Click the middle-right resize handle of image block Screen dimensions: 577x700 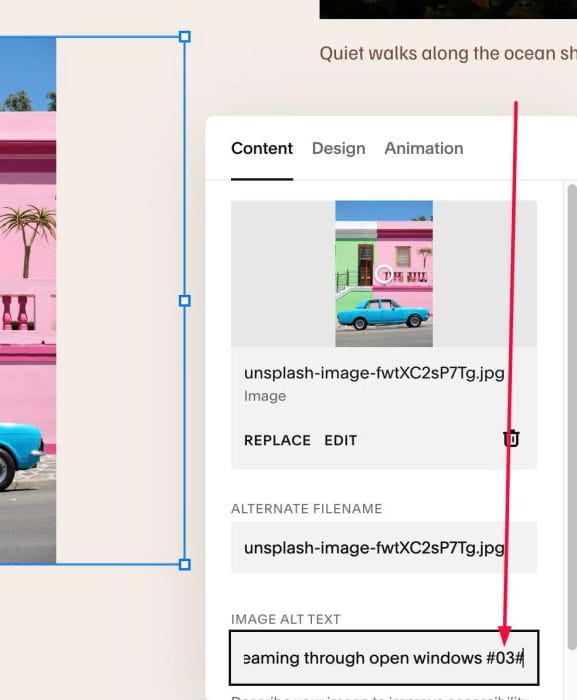[184, 301]
